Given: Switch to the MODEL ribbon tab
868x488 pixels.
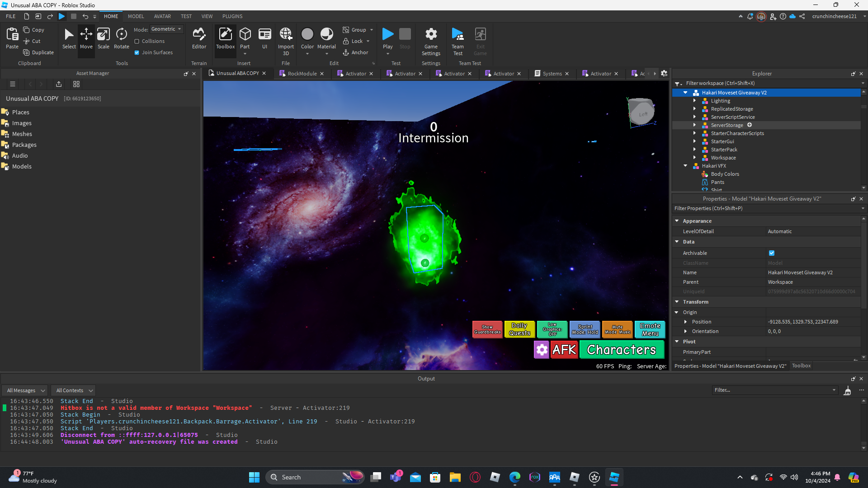Looking at the screenshot, I should (x=136, y=16).
